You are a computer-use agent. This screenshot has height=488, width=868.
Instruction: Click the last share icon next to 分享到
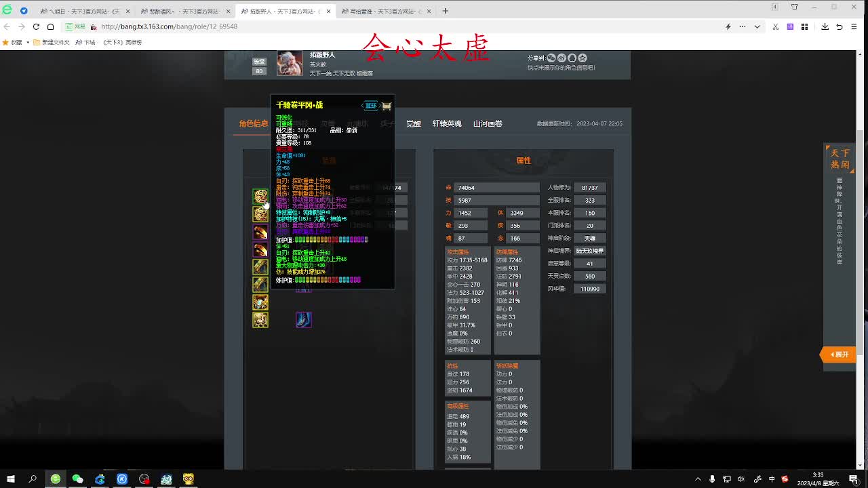click(x=583, y=58)
